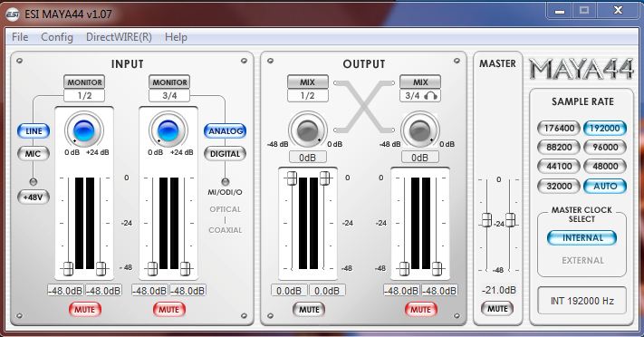Click the COAXIAL digital input option

tap(225, 230)
